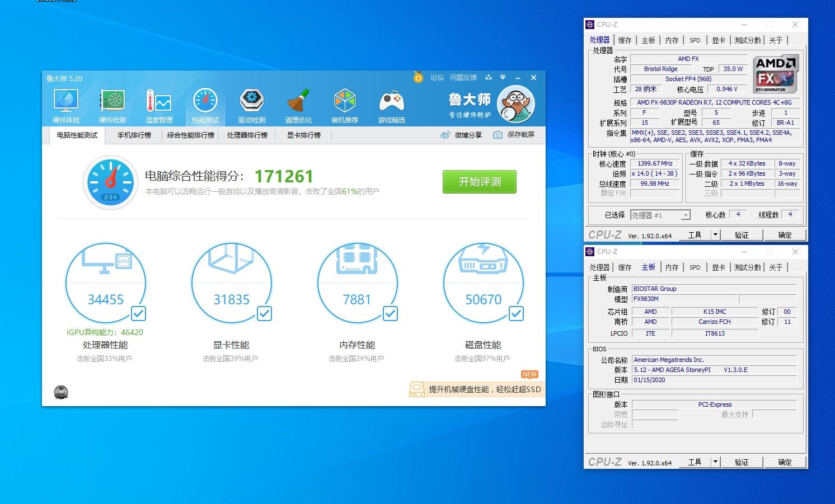Click the upper CPU-Z window title icon

590,24
